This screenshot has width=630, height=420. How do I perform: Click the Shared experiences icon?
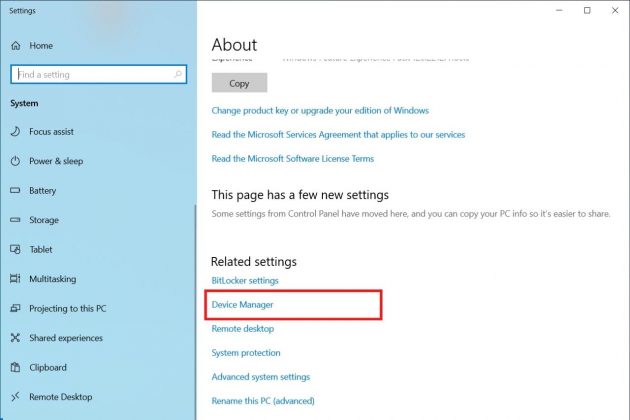(x=15, y=338)
